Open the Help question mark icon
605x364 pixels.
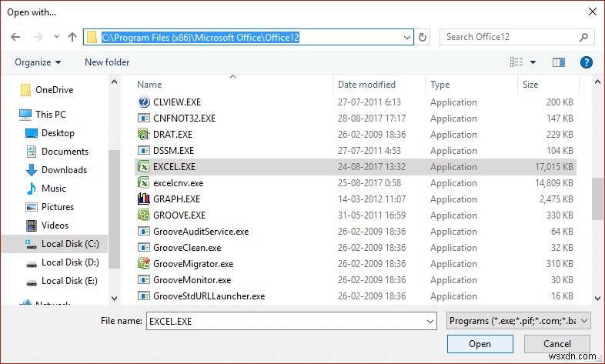point(586,62)
